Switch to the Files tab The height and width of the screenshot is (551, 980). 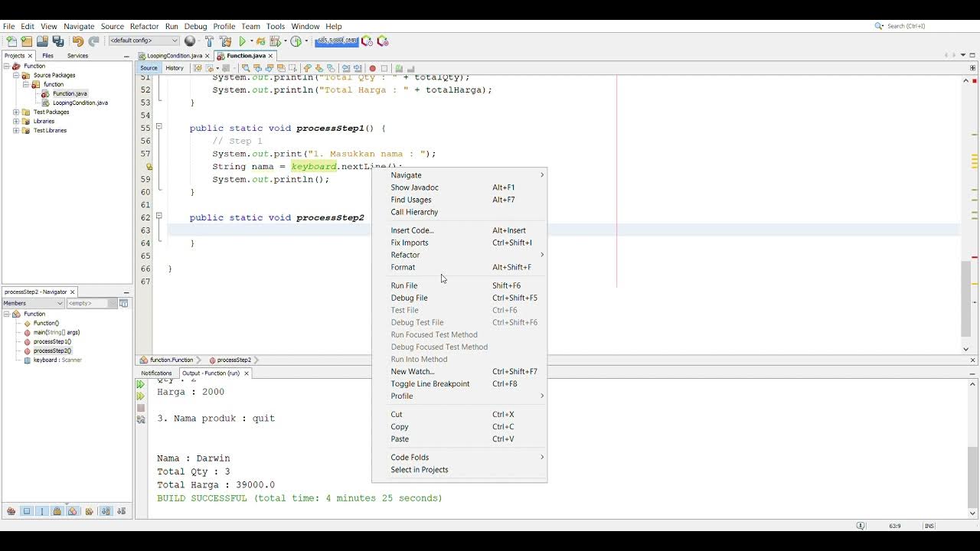click(x=47, y=56)
